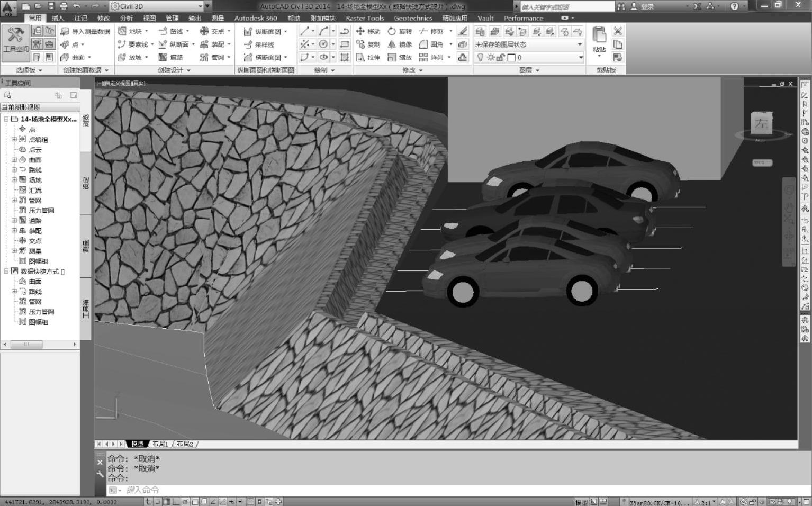Select the 复制 copy tool
The width and height of the screenshot is (812, 506).
(x=368, y=44)
